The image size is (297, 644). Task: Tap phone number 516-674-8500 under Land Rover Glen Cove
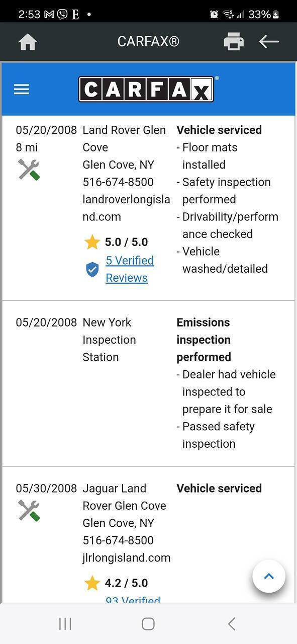(118, 182)
